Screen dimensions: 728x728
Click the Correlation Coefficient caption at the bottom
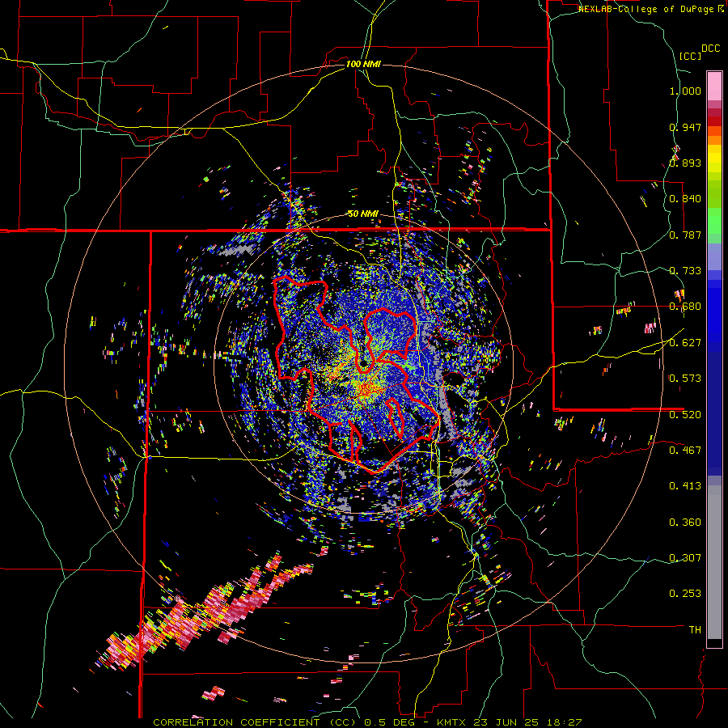pyautogui.click(x=367, y=722)
